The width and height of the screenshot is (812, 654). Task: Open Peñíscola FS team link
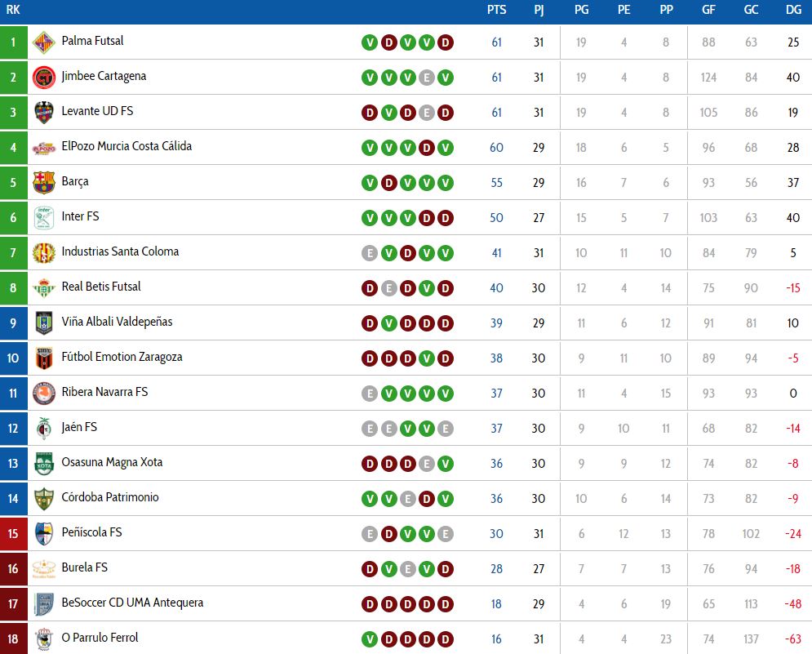pyautogui.click(x=91, y=532)
